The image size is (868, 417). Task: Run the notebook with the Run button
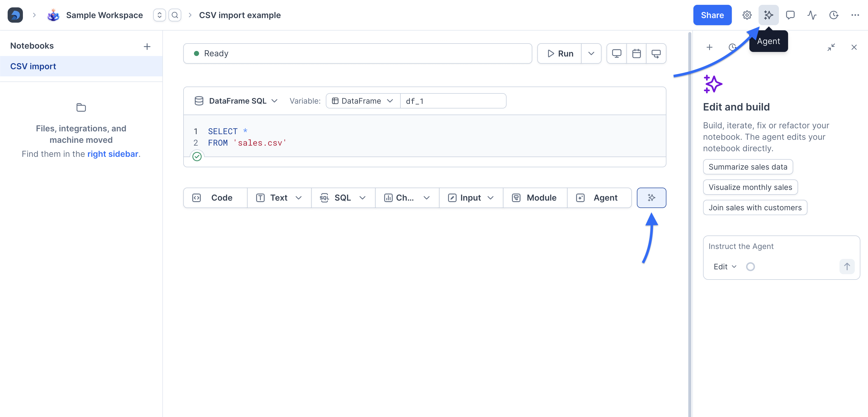pos(560,54)
